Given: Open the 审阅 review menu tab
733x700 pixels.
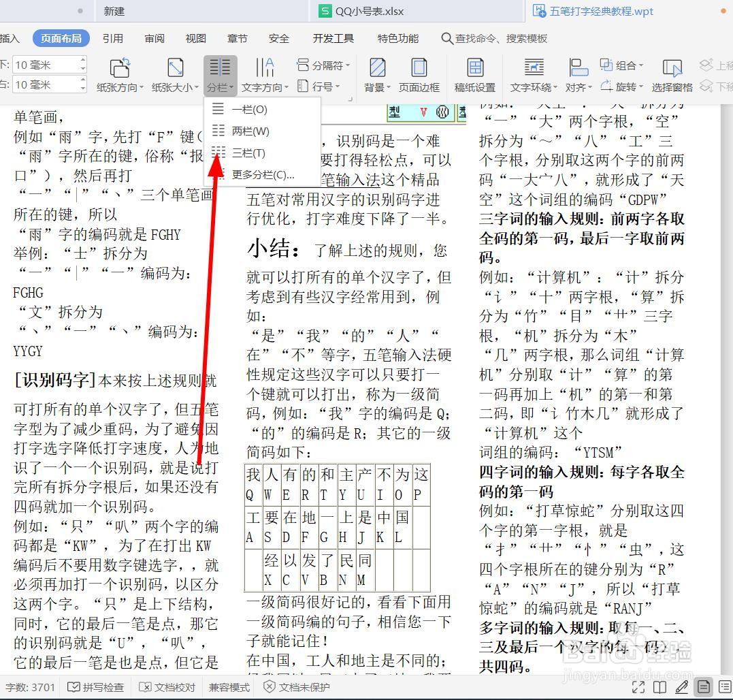Looking at the screenshot, I should [x=154, y=38].
